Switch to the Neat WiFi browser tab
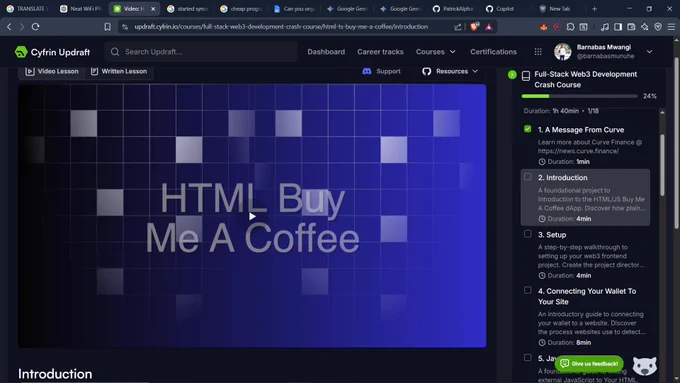Viewport: 680px width, 383px height. [x=82, y=9]
